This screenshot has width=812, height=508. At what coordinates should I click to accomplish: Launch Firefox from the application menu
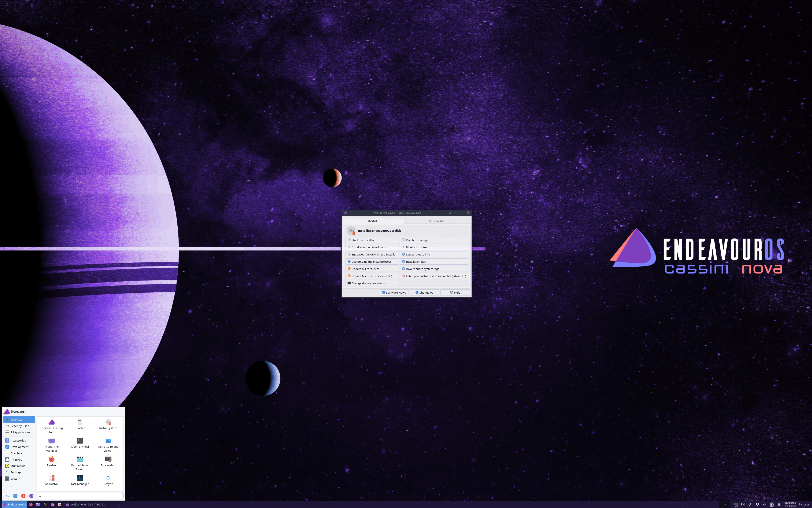(51, 462)
